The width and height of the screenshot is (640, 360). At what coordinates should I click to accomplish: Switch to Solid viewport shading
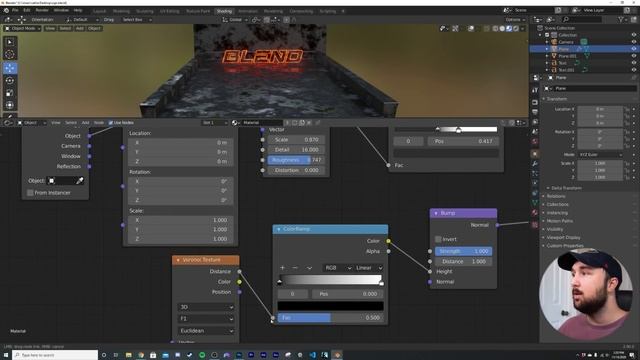(502, 29)
